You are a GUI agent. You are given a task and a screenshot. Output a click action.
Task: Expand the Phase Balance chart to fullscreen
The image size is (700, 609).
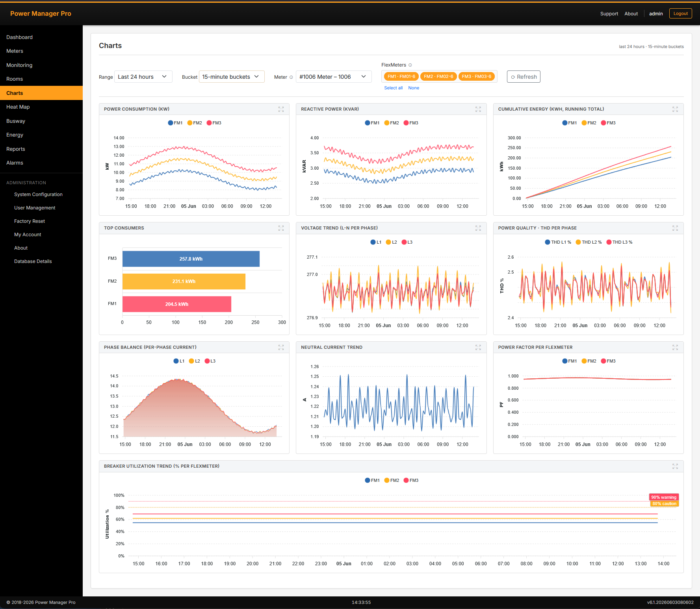[281, 347]
